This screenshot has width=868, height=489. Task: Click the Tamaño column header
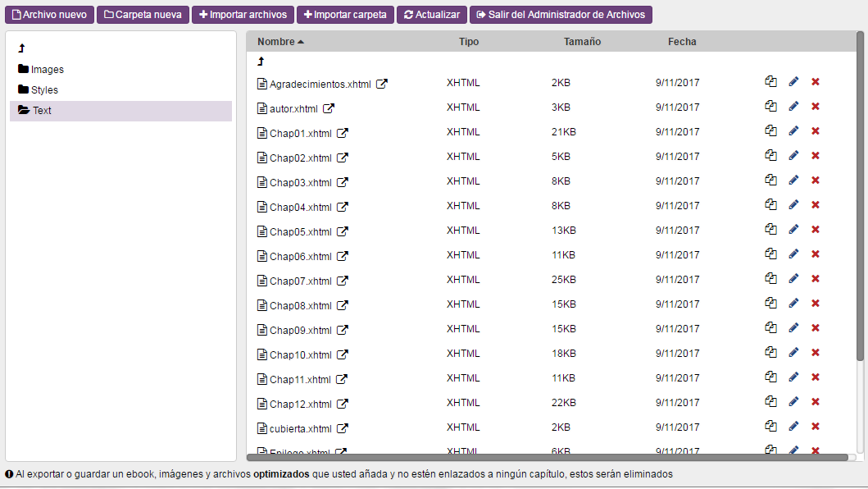pyautogui.click(x=582, y=42)
